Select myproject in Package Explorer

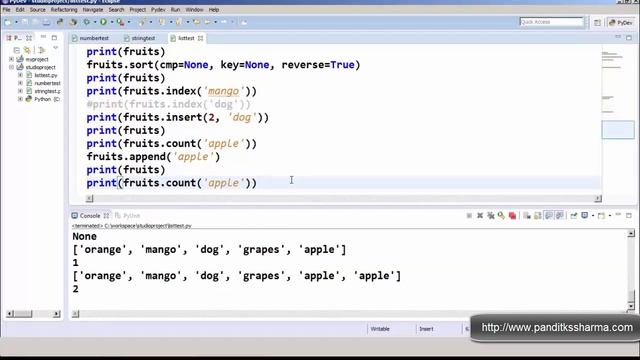coord(37,59)
